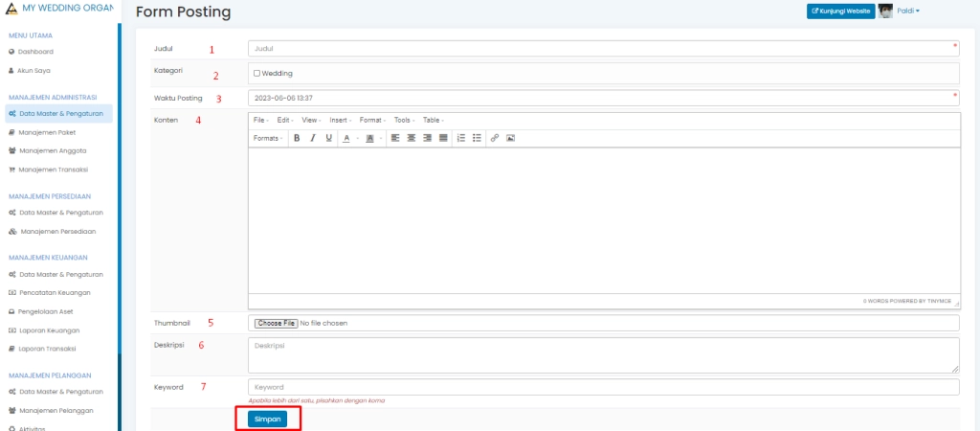The image size is (980, 431).
Task: Insert a bullet list
Action: [x=477, y=138]
